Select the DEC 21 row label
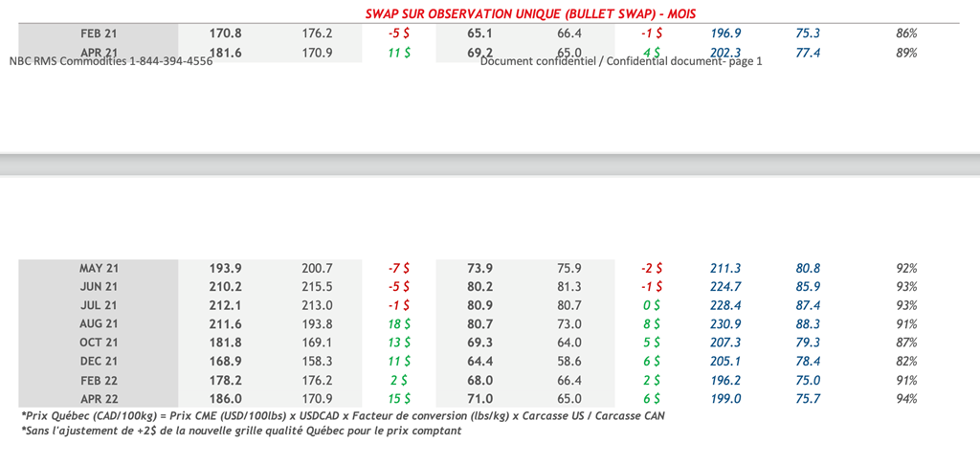This screenshot has height=465, width=980. (99, 361)
